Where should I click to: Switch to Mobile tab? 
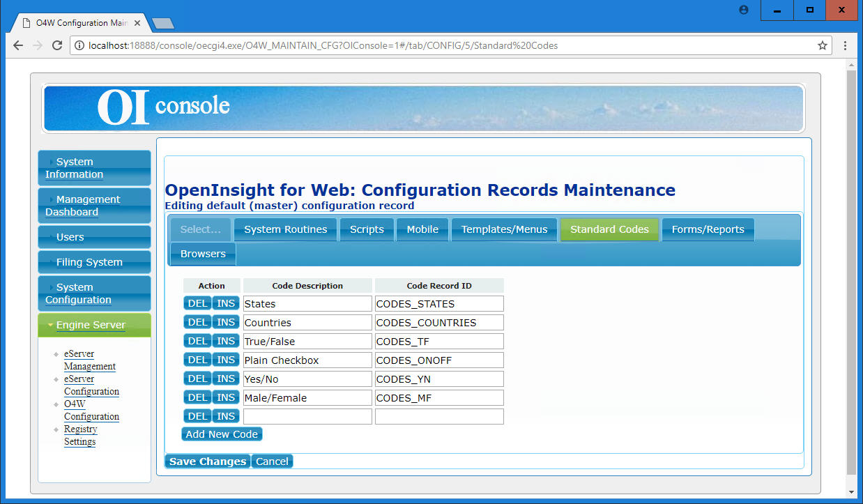[422, 229]
